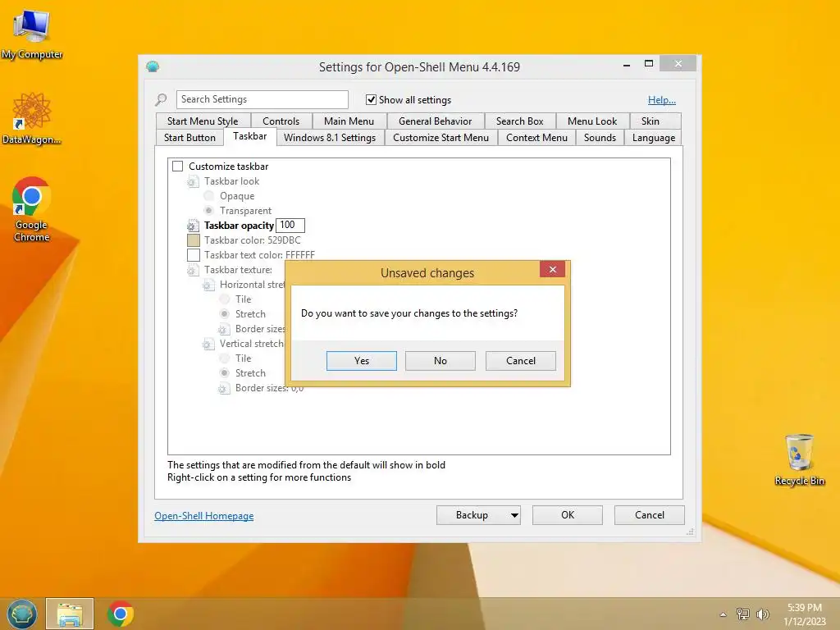Click Yes to save the changes
Image resolution: width=840 pixels, height=630 pixels.
(362, 361)
